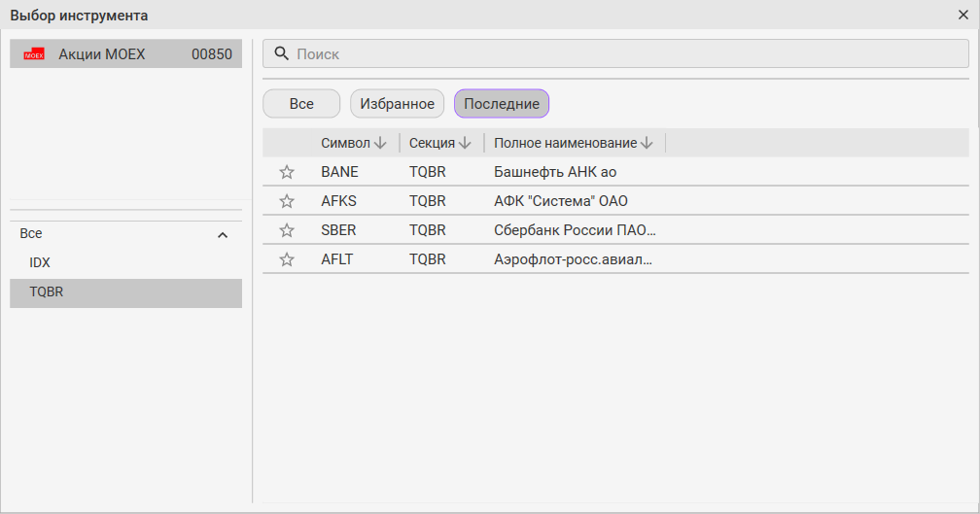980x514 pixels.
Task: Sort by the Секция column arrow
Action: [465, 143]
